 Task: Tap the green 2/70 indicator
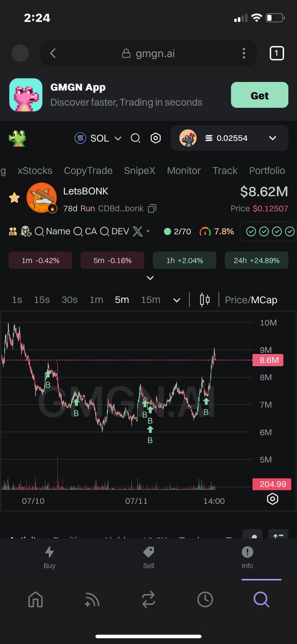(177, 231)
